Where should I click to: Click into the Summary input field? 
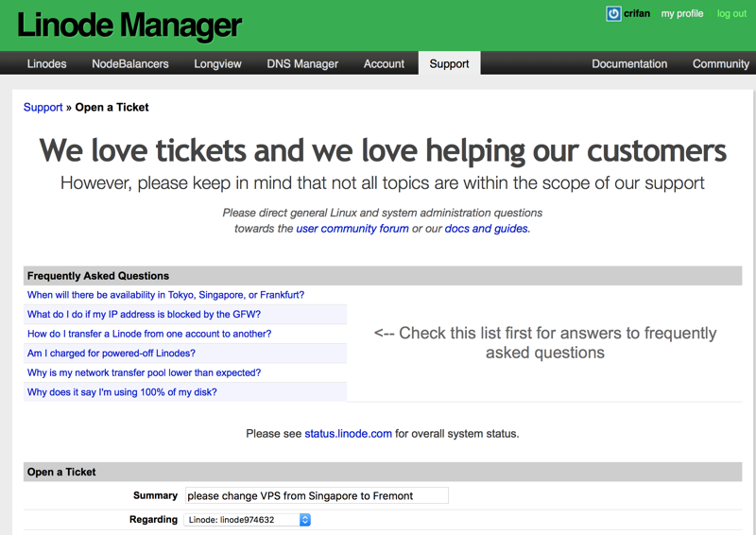click(x=317, y=495)
